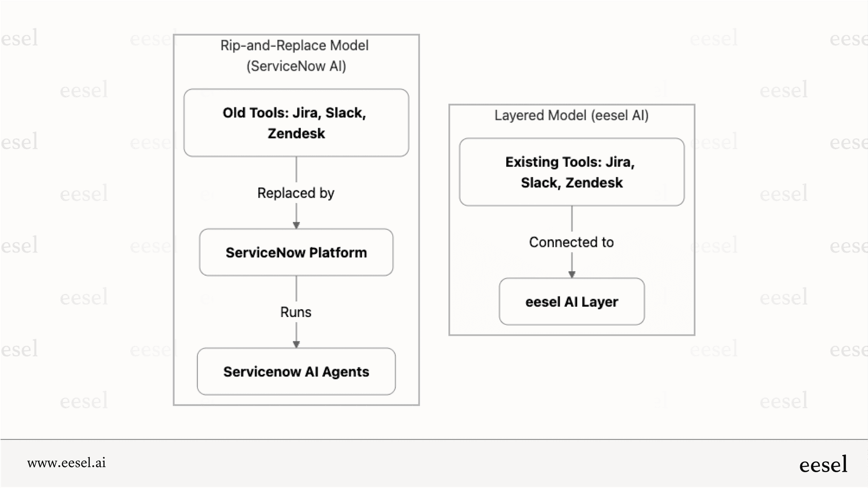Click the 'Rip-and-Replace Model' title text
Viewport: 868px width, 488px height.
tap(294, 45)
